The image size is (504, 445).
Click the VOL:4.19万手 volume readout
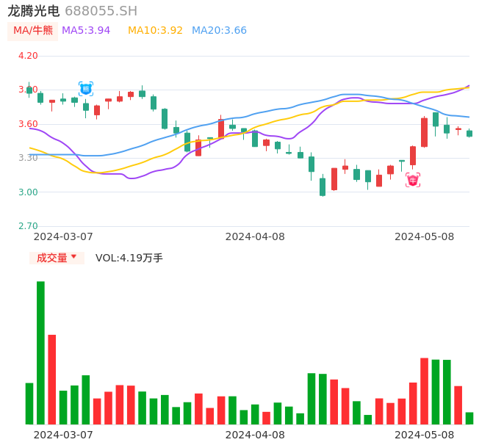pyautogui.click(x=129, y=258)
